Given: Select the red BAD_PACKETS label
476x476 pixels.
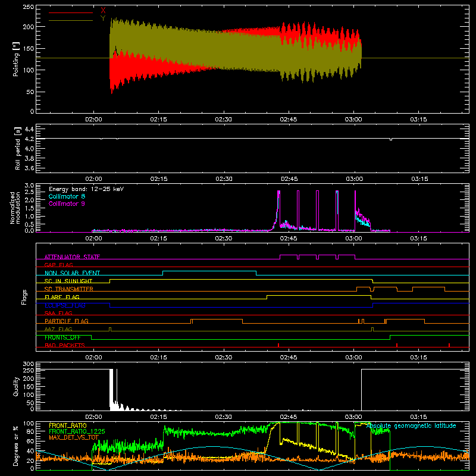Looking at the screenshot, I should click(65, 345).
